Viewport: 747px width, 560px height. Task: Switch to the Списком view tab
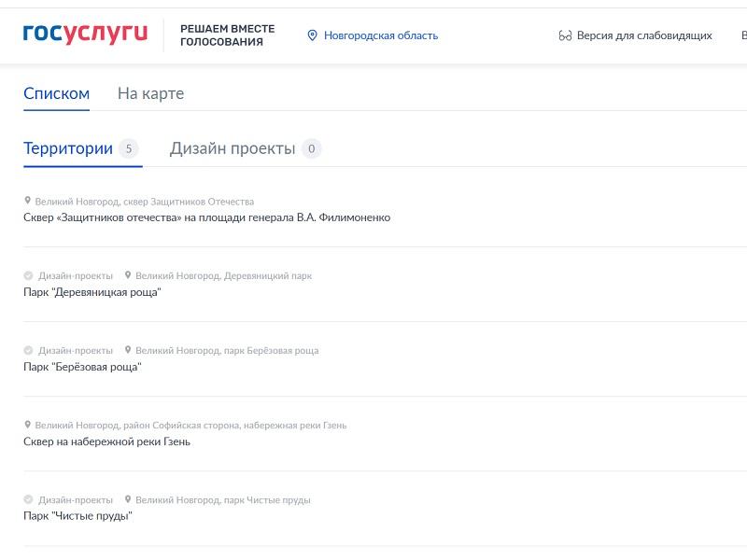pyautogui.click(x=56, y=94)
